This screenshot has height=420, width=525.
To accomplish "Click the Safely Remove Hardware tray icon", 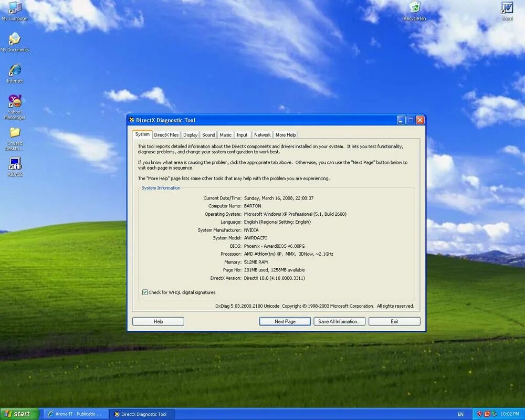I will coord(494,414).
